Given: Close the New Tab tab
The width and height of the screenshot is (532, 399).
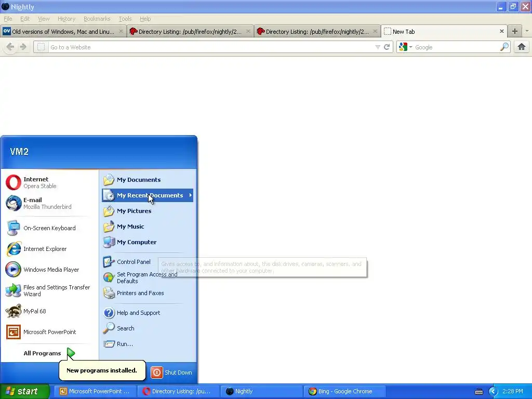Looking at the screenshot, I should pyautogui.click(x=502, y=31).
